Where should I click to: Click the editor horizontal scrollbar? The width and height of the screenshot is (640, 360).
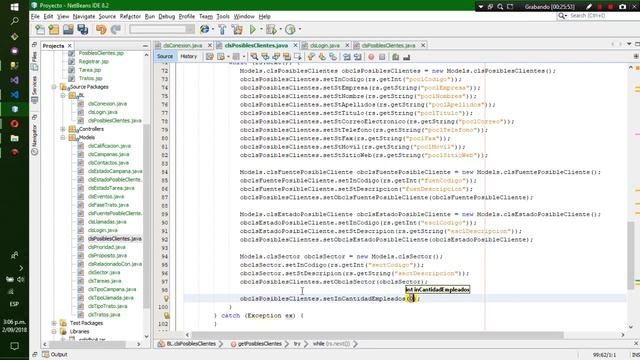(378, 335)
